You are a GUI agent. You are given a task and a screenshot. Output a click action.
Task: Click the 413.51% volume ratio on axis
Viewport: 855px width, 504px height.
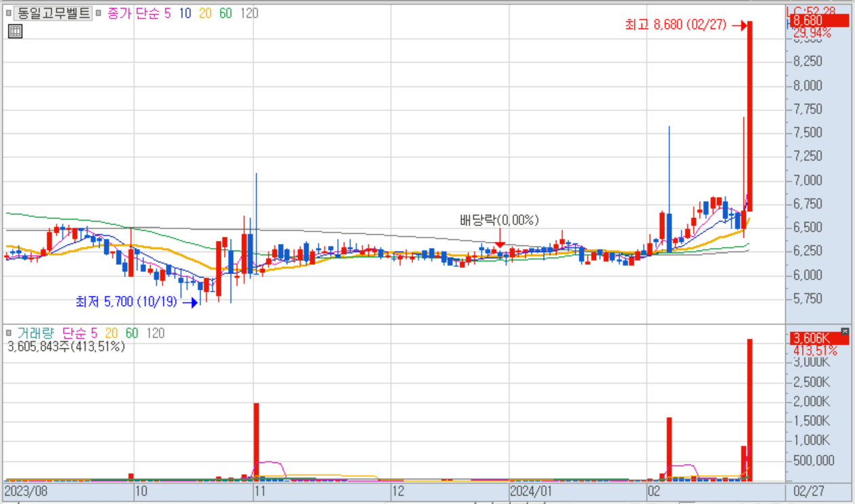(815, 350)
